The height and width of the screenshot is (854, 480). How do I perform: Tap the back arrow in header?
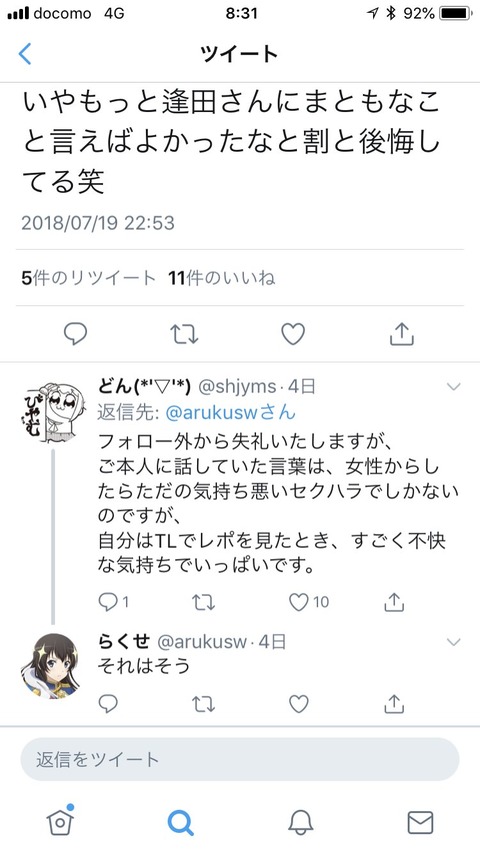(25, 54)
